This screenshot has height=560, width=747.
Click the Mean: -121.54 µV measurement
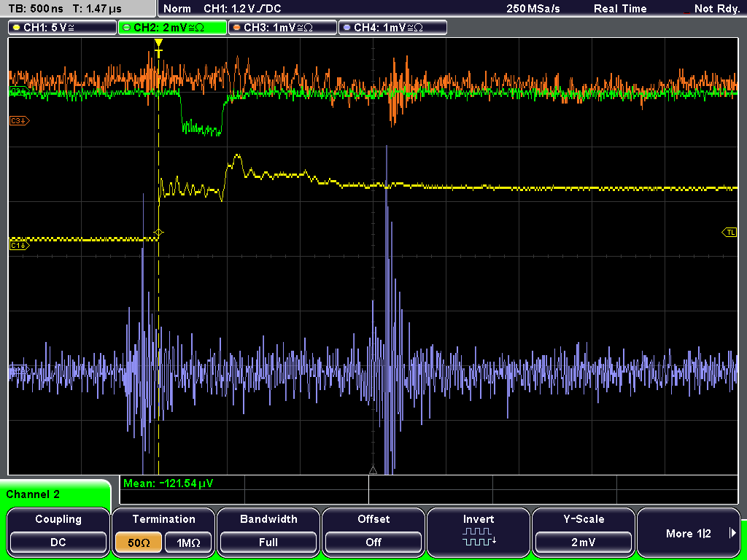(x=169, y=483)
